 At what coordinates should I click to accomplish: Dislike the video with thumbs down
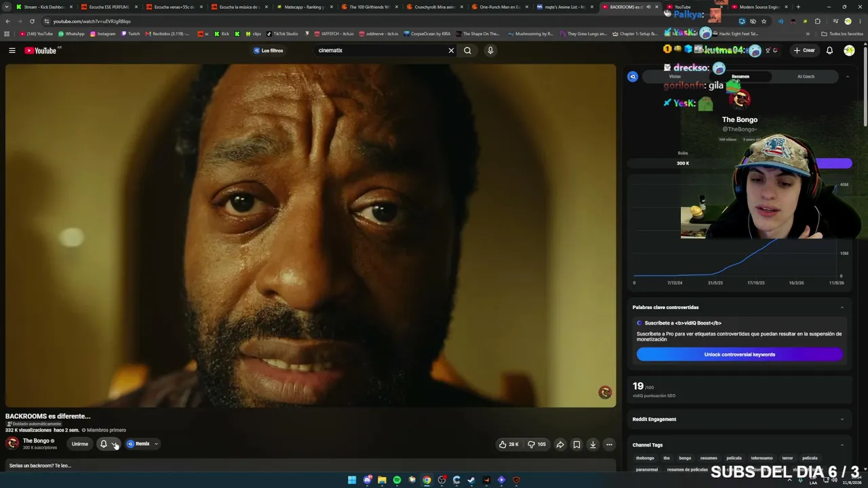(x=536, y=445)
